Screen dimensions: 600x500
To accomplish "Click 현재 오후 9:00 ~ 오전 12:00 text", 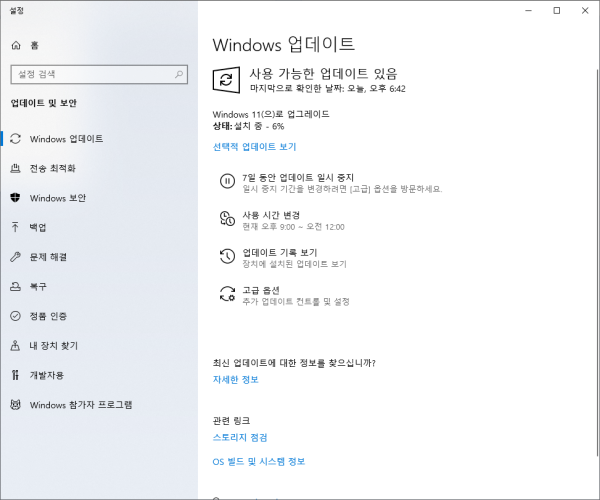I will [293, 227].
